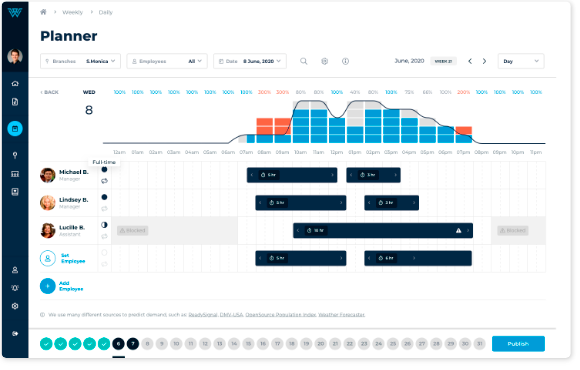580x370 pixels.
Task: Select day 15 in the day selector
Action: click(x=249, y=344)
